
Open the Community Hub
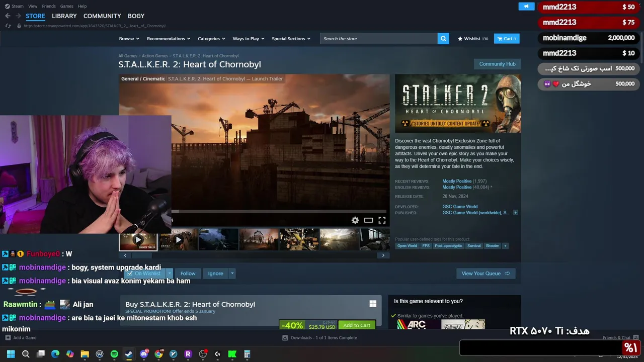tap(497, 64)
